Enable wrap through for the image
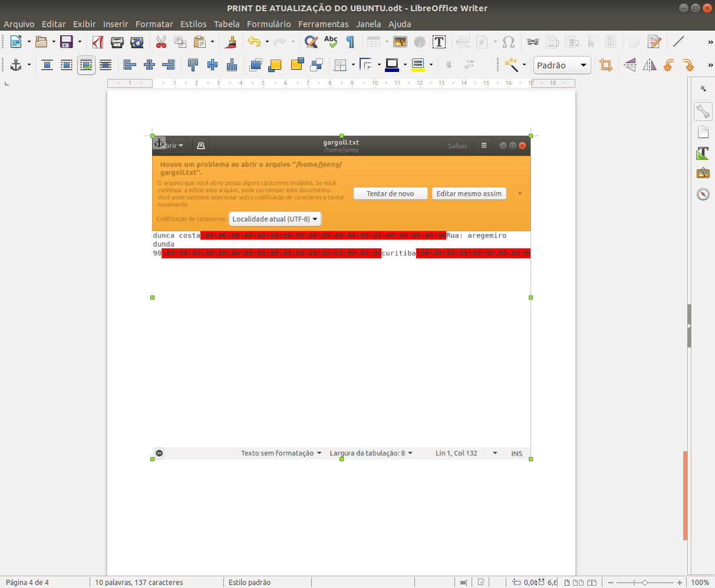Screen dimensions: 715x588 (106, 65)
